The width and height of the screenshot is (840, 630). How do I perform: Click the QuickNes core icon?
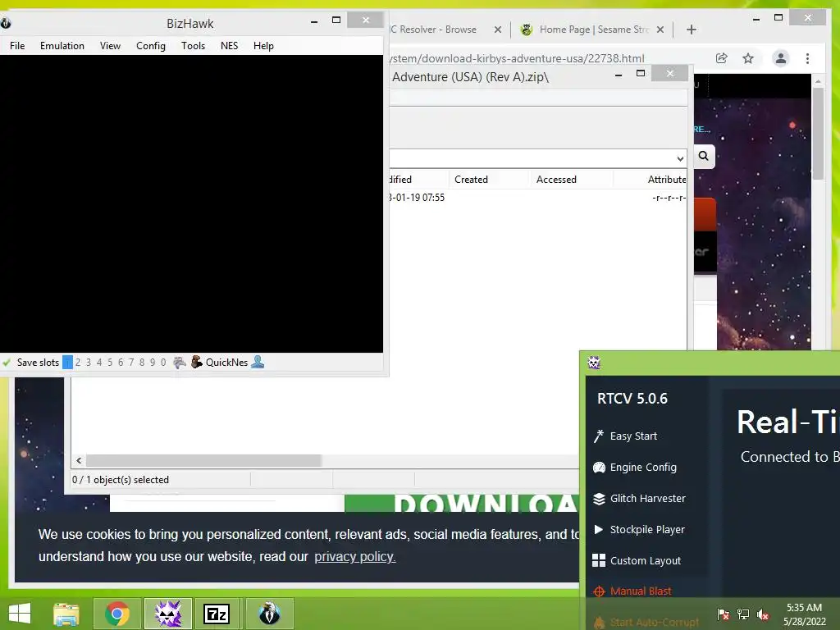click(197, 362)
